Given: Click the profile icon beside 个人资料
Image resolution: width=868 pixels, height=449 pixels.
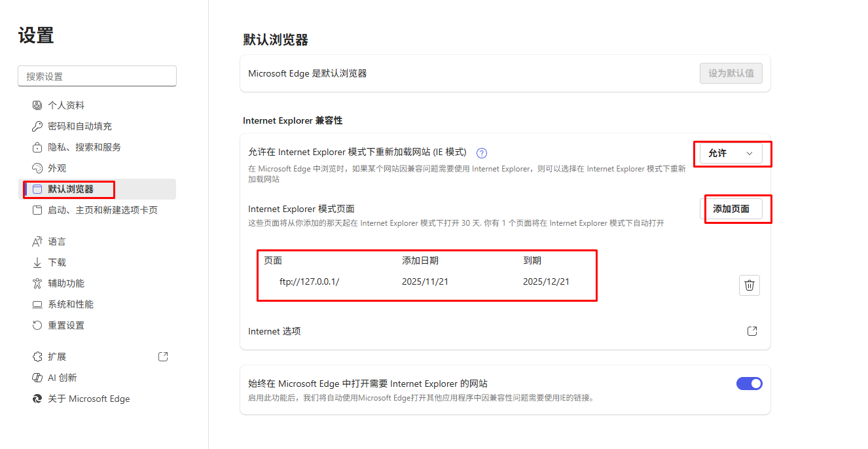Looking at the screenshot, I should click(37, 105).
